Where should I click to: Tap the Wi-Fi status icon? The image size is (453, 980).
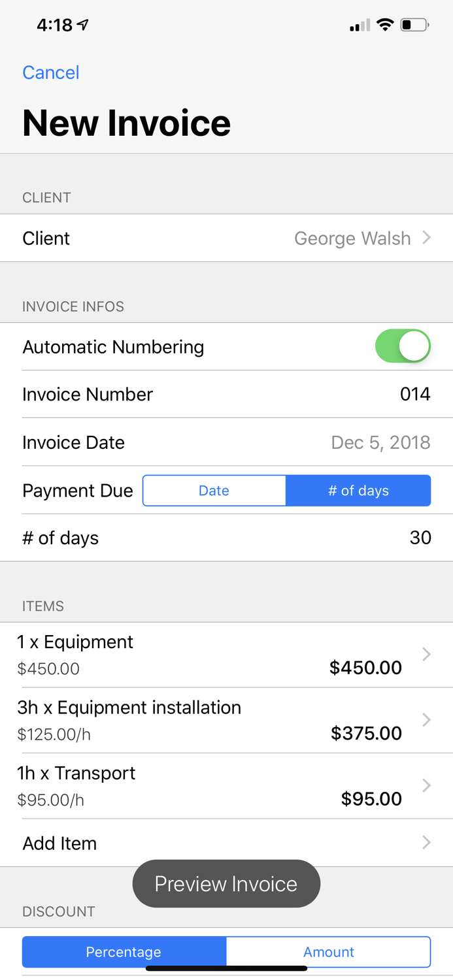coord(385,25)
